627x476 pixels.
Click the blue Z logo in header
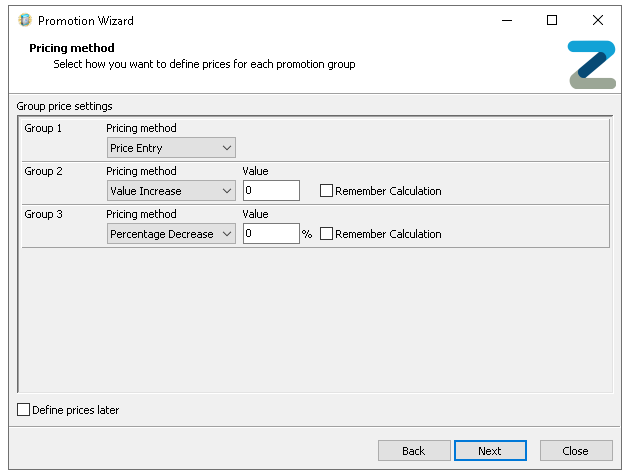(x=591, y=65)
